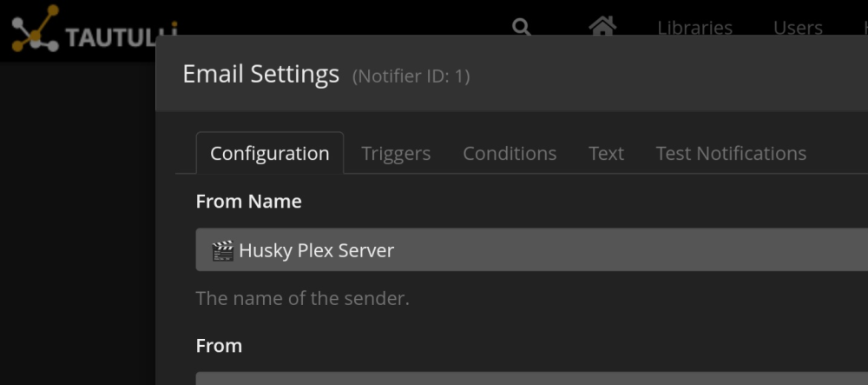Open the Libraries nav item
868x385 pixels.
(694, 28)
